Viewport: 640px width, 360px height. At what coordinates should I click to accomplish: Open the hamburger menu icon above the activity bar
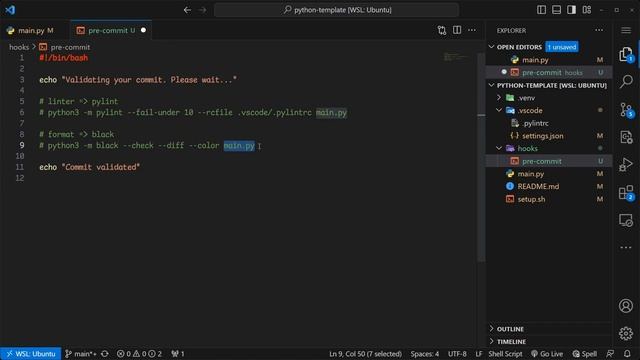click(626, 30)
